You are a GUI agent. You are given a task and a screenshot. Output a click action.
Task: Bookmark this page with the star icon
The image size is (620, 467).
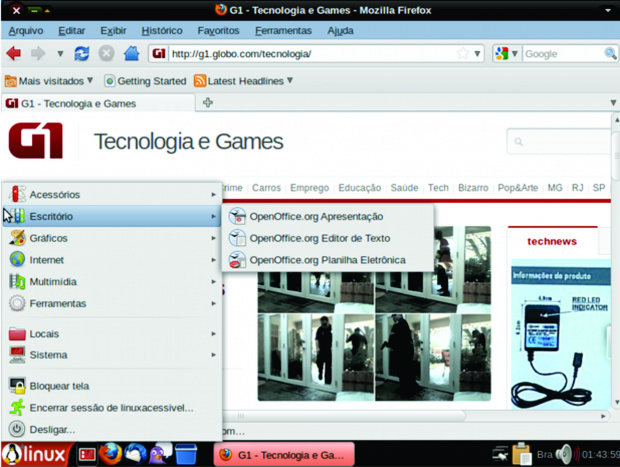pos(463,53)
